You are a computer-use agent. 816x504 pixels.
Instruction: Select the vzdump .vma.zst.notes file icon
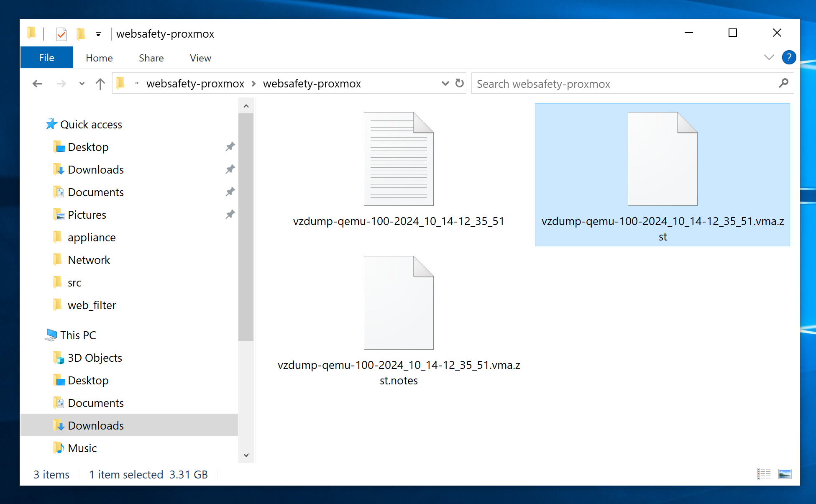pyautogui.click(x=398, y=303)
